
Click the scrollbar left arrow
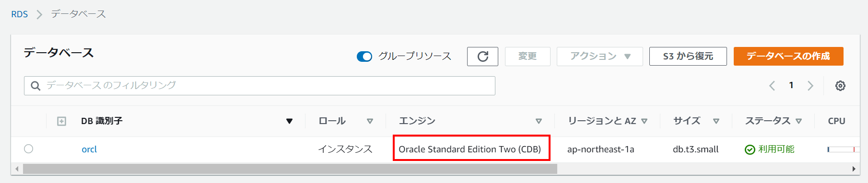(x=17, y=169)
